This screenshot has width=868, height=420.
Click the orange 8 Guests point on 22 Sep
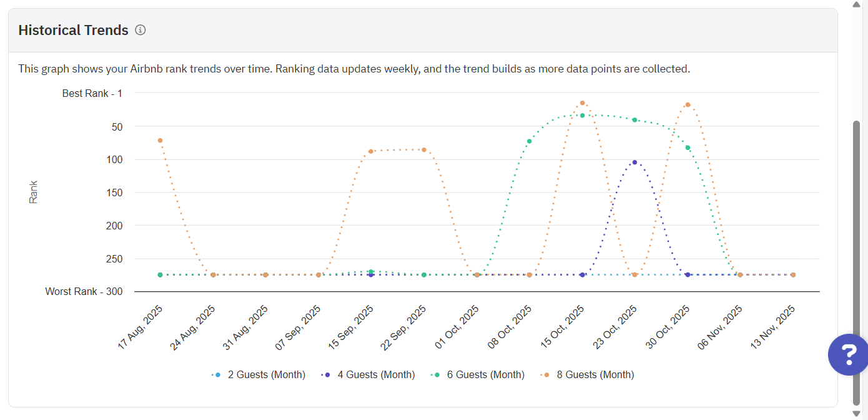424,150
